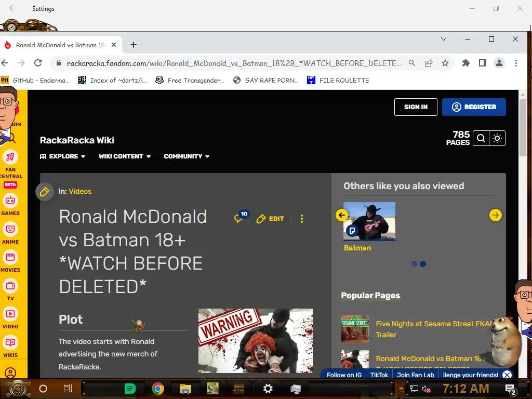532x399 pixels.
Task: Click the profile icon in the Fandom sidebar
Action: (10, 373)
